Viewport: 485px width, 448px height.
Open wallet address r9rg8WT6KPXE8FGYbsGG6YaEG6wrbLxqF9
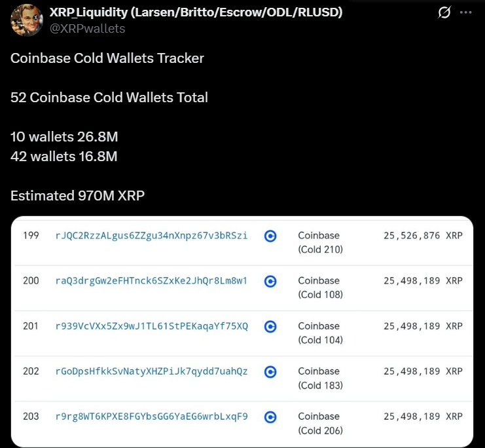pos(152,417)
